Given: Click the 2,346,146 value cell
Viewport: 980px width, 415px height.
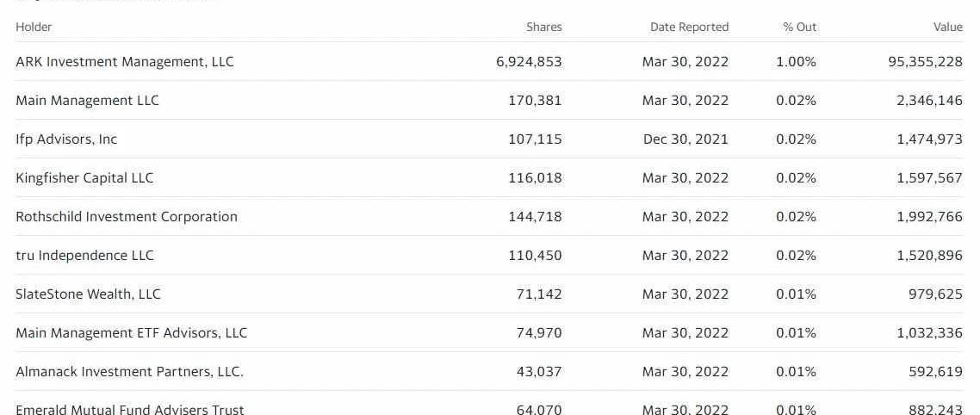Looking at the screenshot, I should [930, 100].
